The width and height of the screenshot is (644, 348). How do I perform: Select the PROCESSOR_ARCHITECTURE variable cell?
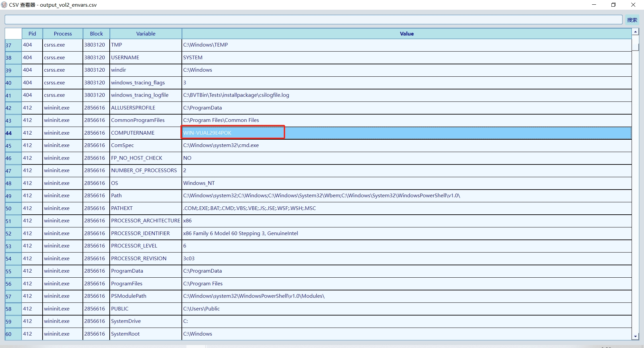(x=146, y=221)
